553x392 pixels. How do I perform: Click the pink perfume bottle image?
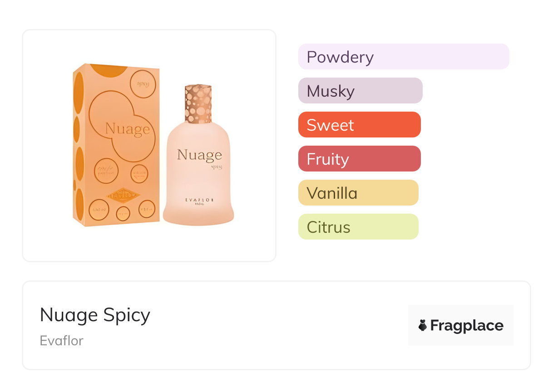(198, 181)
